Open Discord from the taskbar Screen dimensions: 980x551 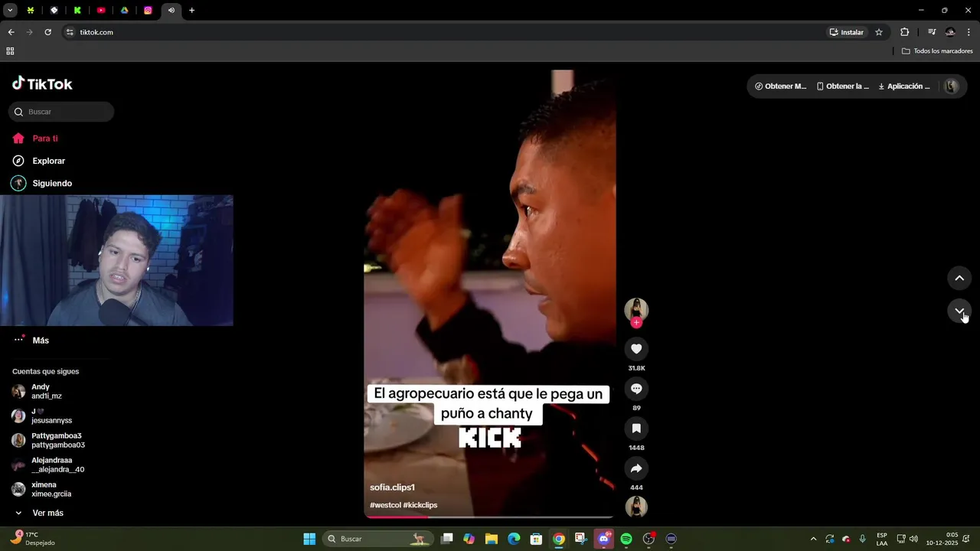point(604,539)
